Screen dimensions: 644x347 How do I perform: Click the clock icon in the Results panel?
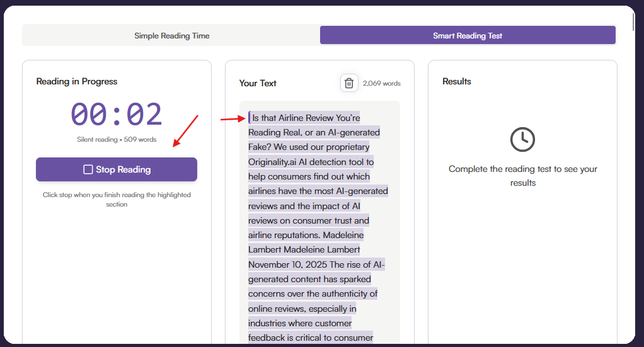tap(522, 140)
